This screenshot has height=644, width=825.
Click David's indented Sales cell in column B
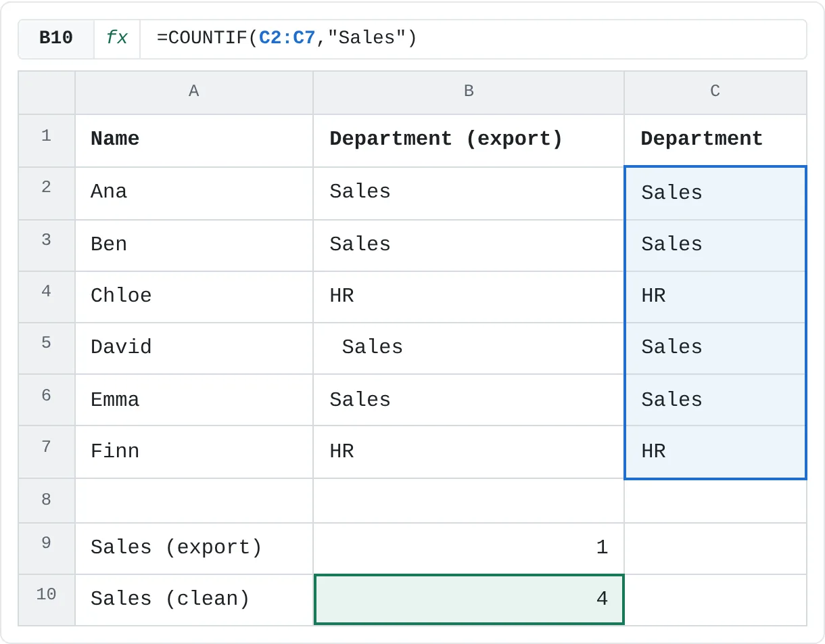click(x=469, y=348)
